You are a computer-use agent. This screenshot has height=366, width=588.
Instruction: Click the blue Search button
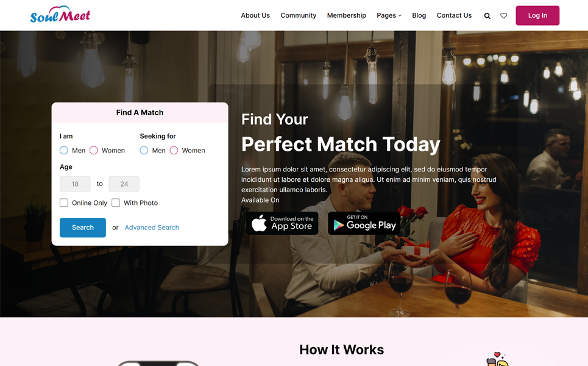coord(83,228)
